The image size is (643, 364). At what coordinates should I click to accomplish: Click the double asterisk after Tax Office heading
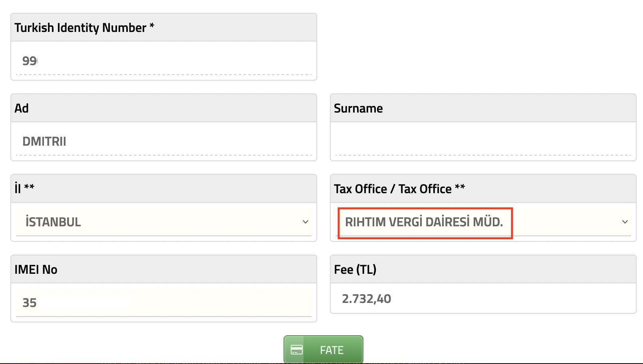coord(460,187)
